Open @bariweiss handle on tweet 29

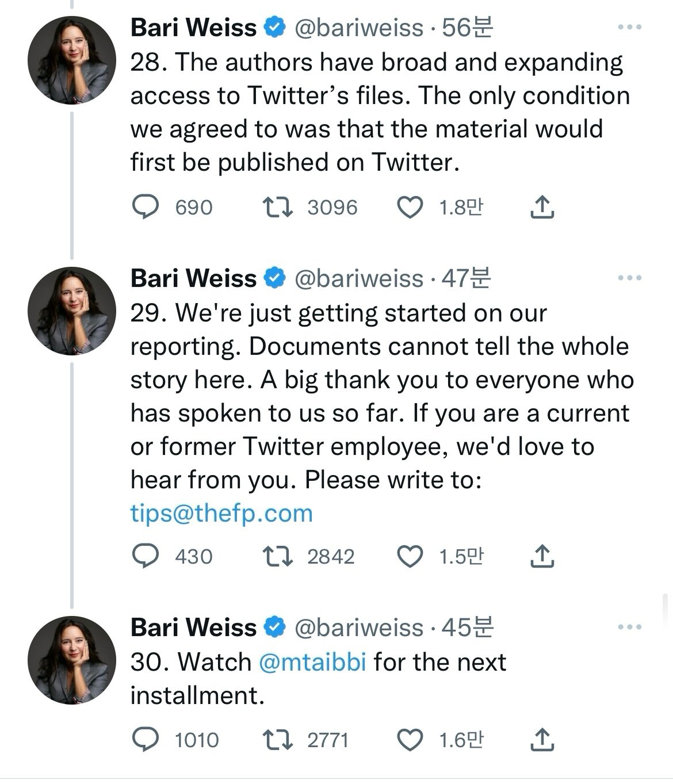pyautogui.click(x=359, y=278)
